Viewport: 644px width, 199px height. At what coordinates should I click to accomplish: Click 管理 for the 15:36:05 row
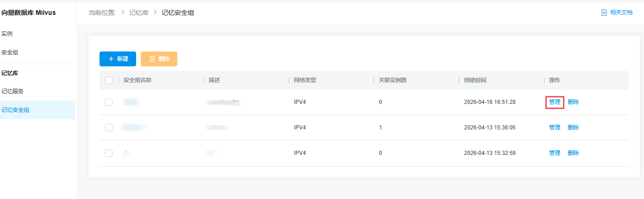coord(555,128)
